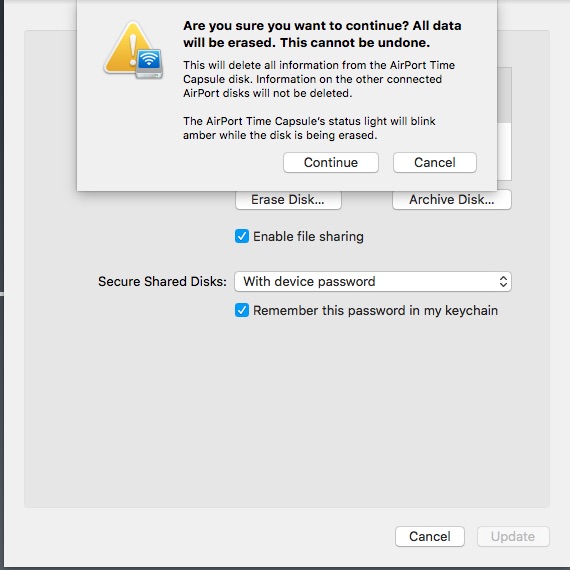Click the status light blink amber message

coord(309,128)
